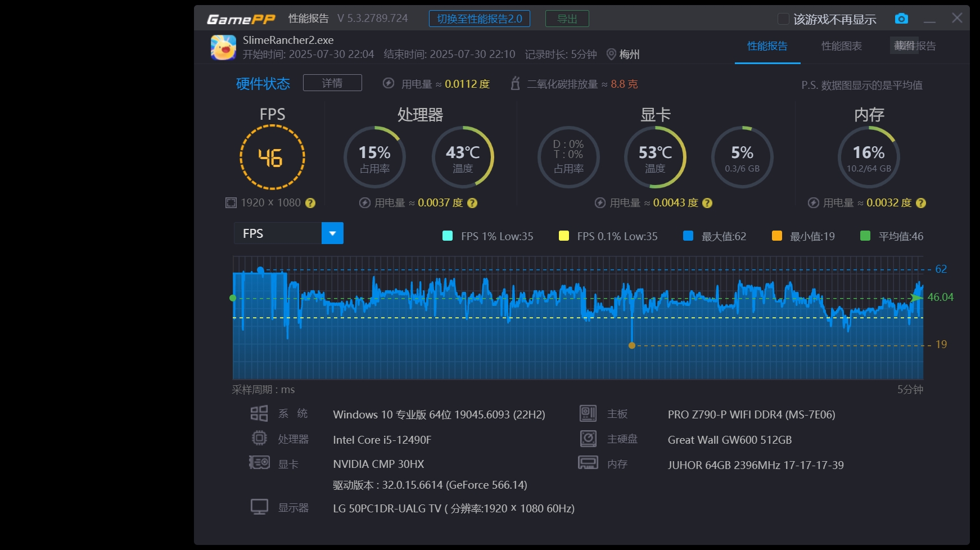
Task: Open the 截图报告 tab
Action: point(915,46)
